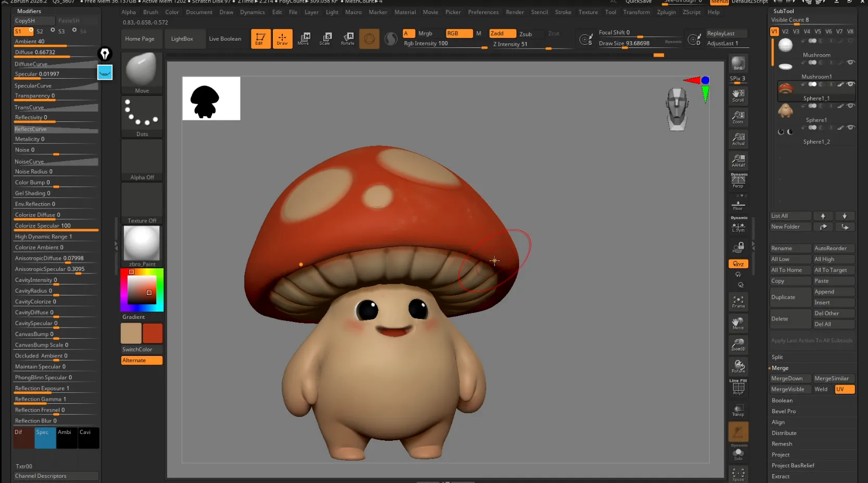
Task: Expand the Channel Descriptors section
Action: tap(56, 476)
